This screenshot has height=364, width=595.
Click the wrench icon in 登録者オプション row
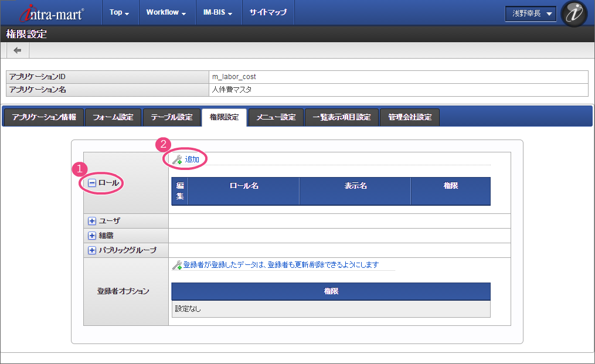pyautogui.click(x=176, y=265)
